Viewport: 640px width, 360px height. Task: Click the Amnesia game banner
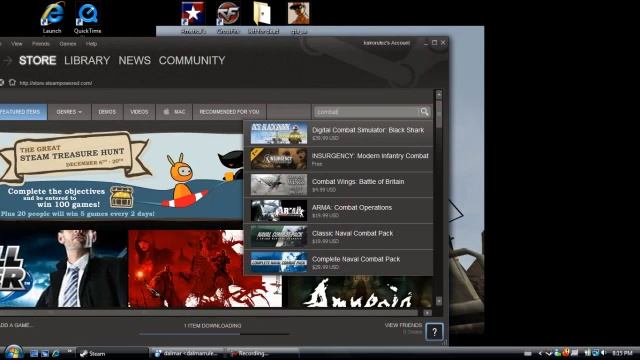coord(360,292)
